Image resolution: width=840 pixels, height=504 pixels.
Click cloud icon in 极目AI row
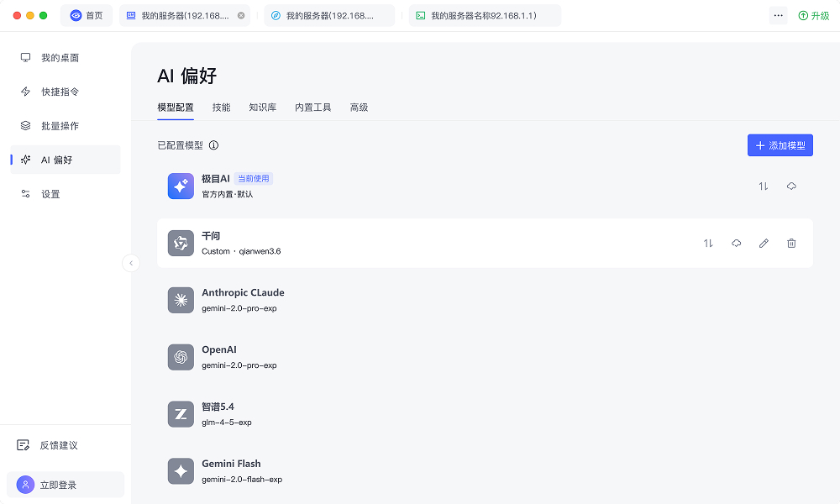pyautogui.click(x=791, y=186)
